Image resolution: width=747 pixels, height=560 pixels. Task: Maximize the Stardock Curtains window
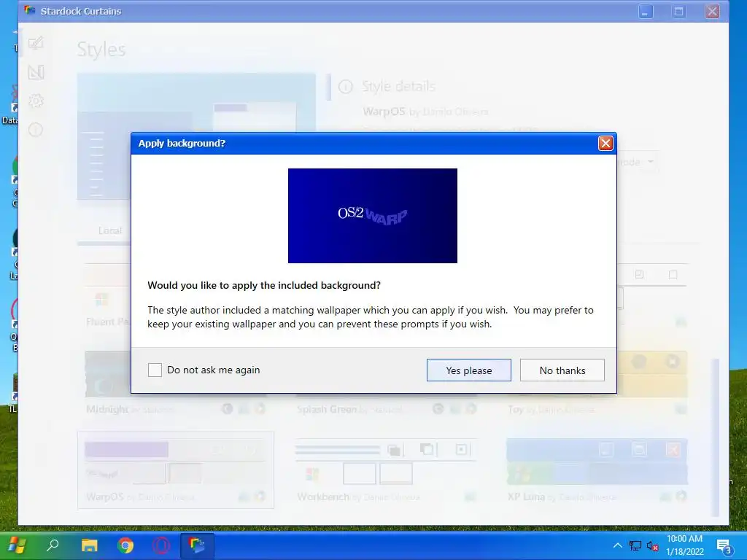click(679, 12)
